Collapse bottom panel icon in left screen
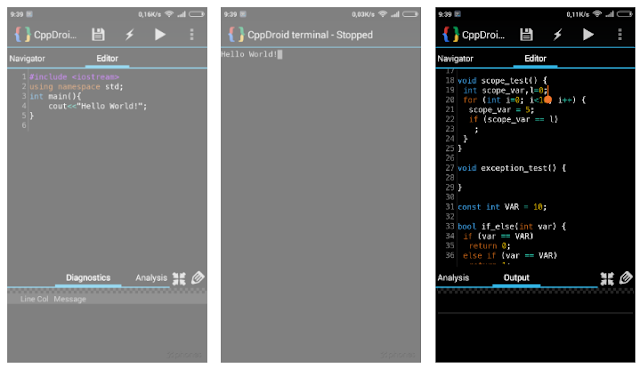This screenshot has width=640, height=369. 179,278
